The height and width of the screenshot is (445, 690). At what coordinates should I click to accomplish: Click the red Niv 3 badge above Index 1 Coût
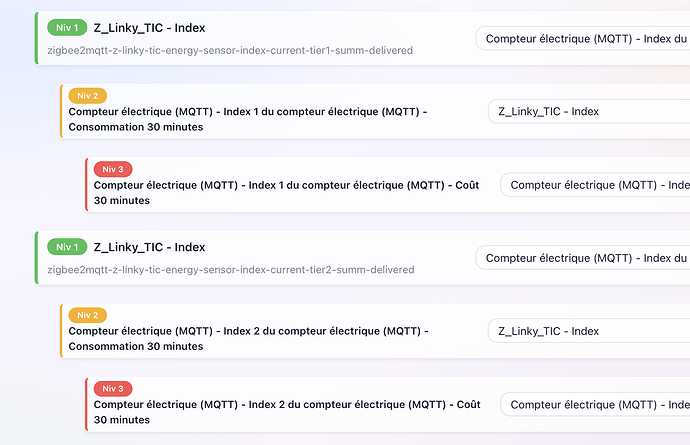(x=113, y=169)
